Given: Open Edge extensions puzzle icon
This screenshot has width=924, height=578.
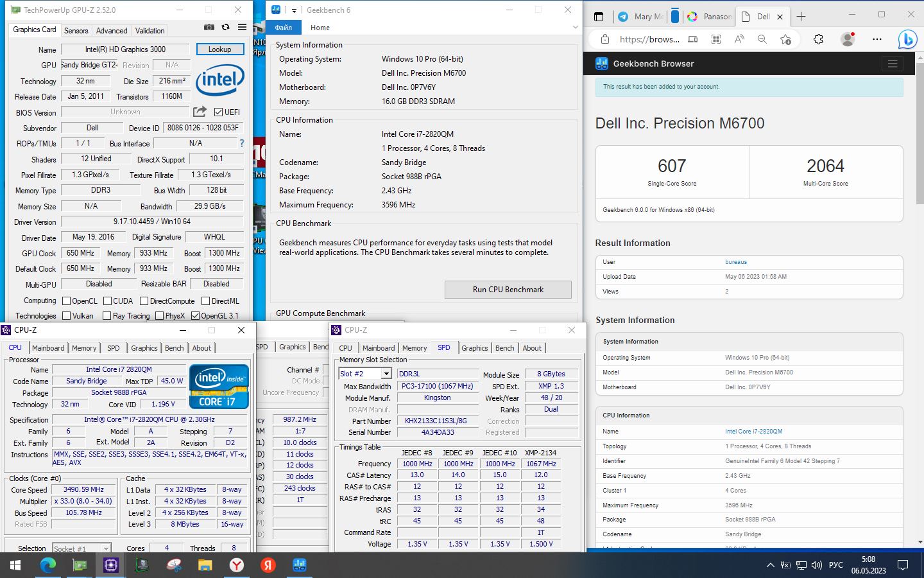Looking at the screenshot, I should point(818,39).
